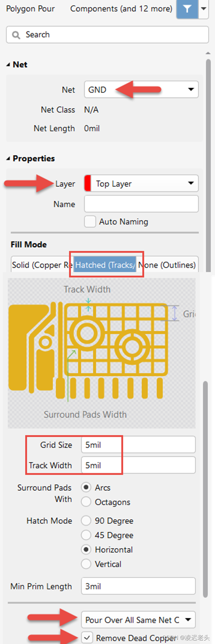This screenshot has width=215, height=644.
Task: Open the Layer dropdown showing Top Layer
Action: click(x=191, y=183)
